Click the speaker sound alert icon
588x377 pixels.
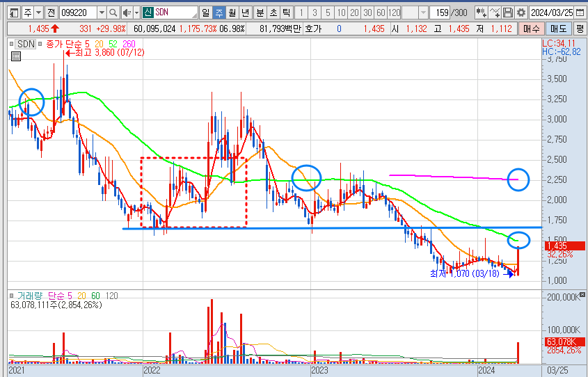click(x=127, y=13)
